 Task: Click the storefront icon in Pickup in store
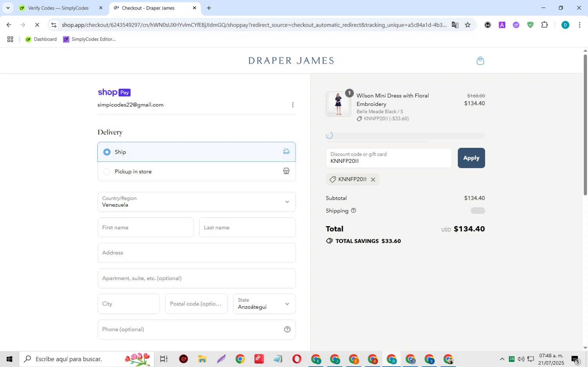287,171
